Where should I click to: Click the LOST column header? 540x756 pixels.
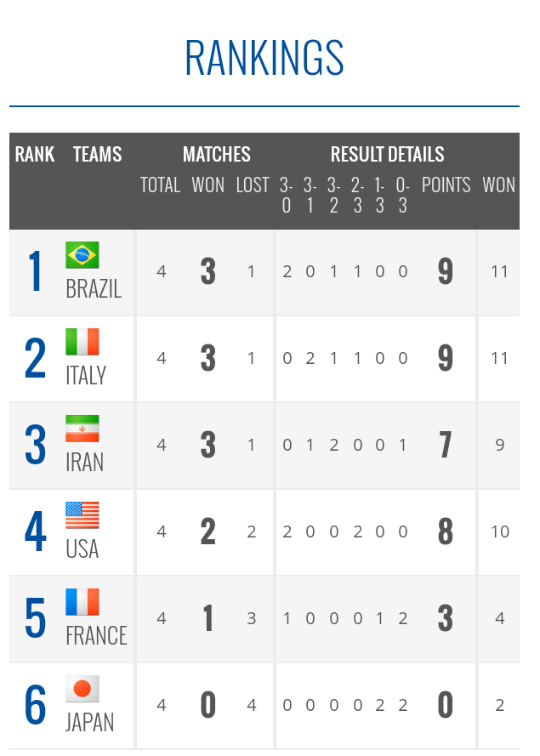253,185
